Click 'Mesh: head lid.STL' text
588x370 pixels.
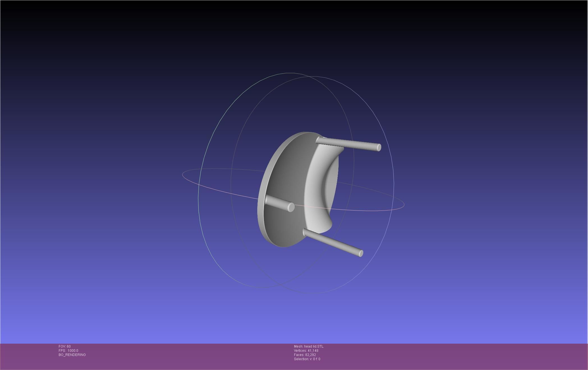tap(309, 346)
